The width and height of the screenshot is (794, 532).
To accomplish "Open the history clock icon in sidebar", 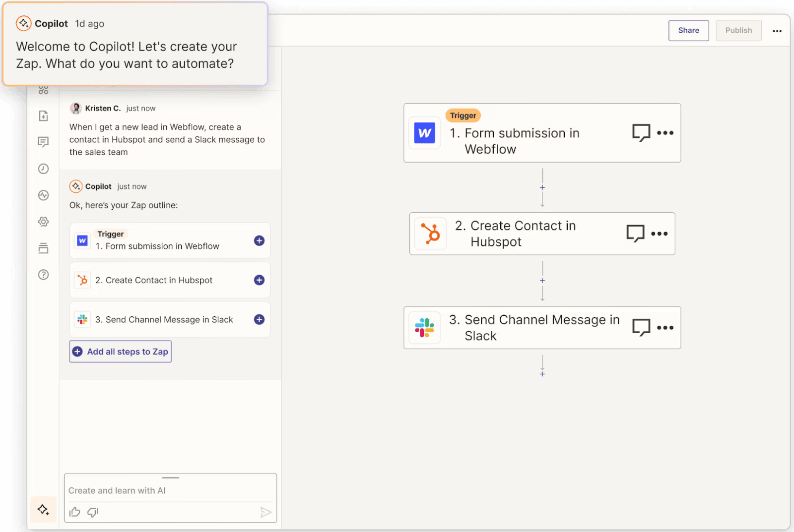I will (x=44, y=169).
